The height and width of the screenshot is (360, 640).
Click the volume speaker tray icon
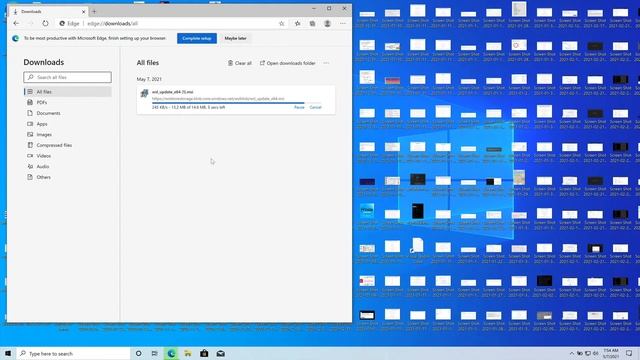(x=596, y=353)
